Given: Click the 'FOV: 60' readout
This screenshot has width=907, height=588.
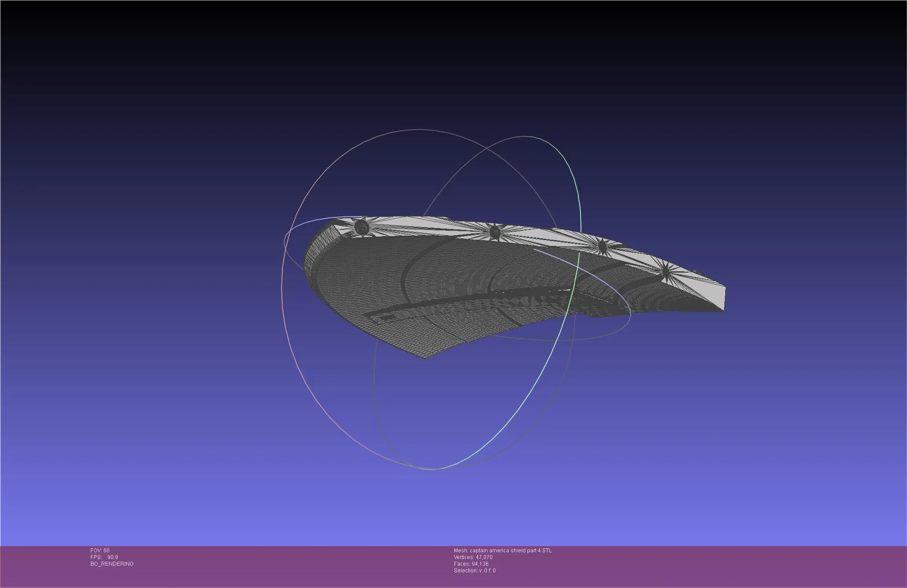Looking at the screenshot, I should tap(100, 551).
